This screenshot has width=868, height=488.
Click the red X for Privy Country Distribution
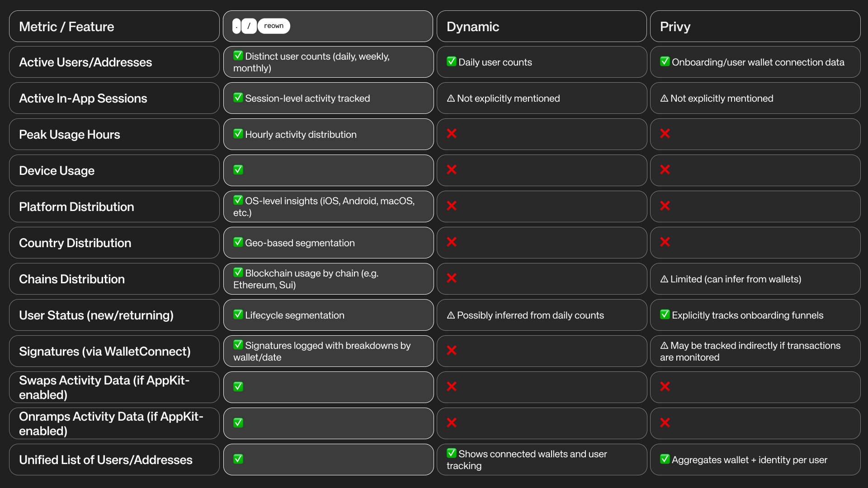point(665,242)
